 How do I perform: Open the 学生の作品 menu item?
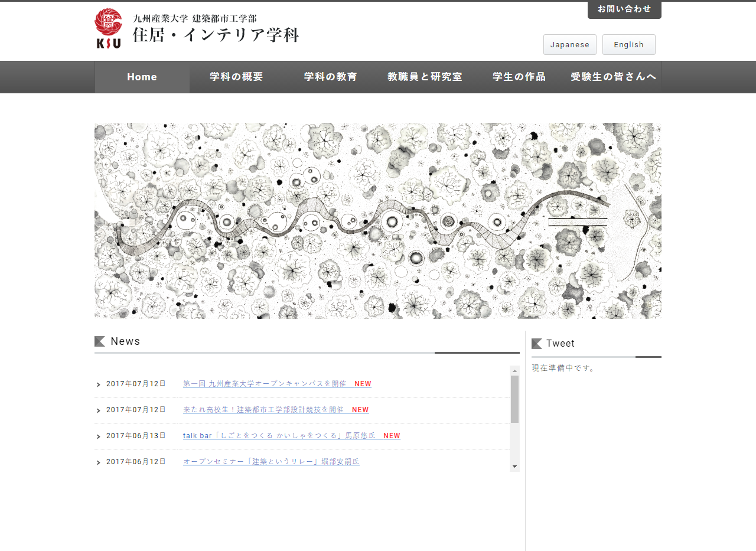pyautogui.click(x=519, y=77)
